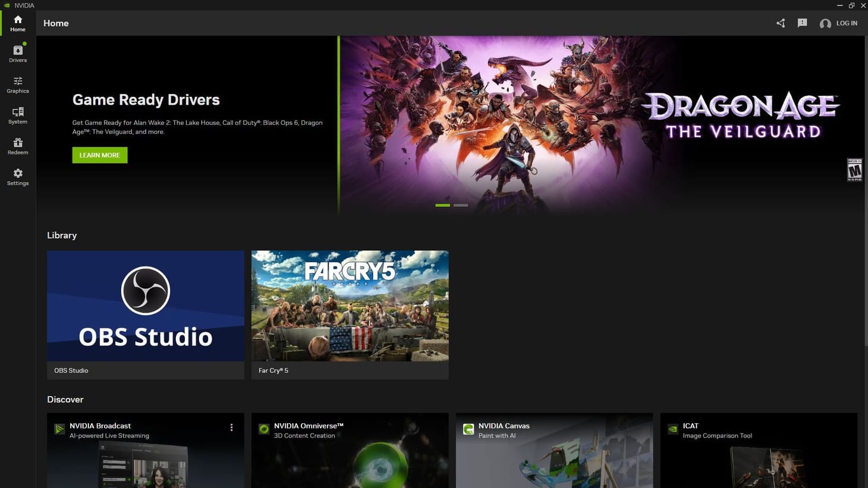Screen dimensions: 868x488
Task: Click the LOG IN button
Action: pos(847,23)
